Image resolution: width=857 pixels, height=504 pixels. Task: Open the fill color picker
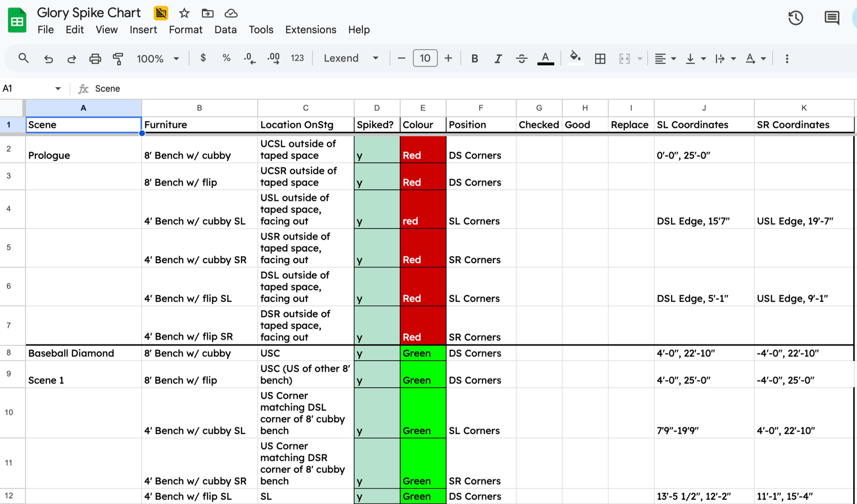tap(575, 58)
